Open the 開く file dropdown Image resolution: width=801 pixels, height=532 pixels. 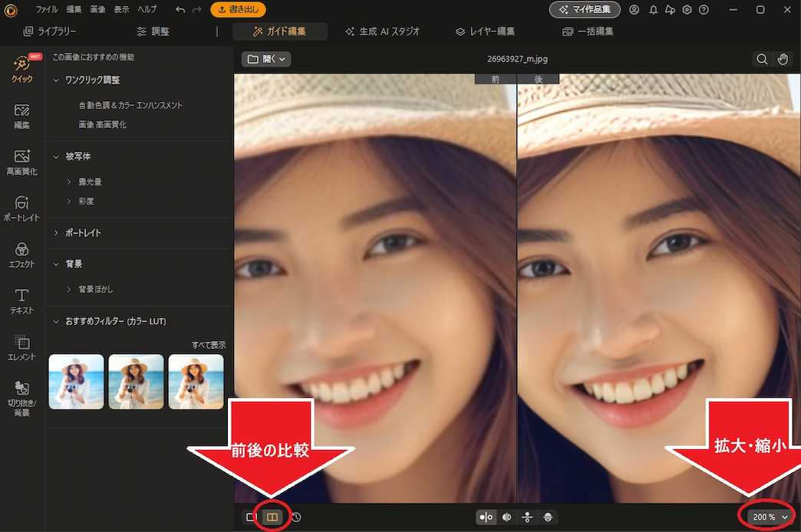(265, 58)
